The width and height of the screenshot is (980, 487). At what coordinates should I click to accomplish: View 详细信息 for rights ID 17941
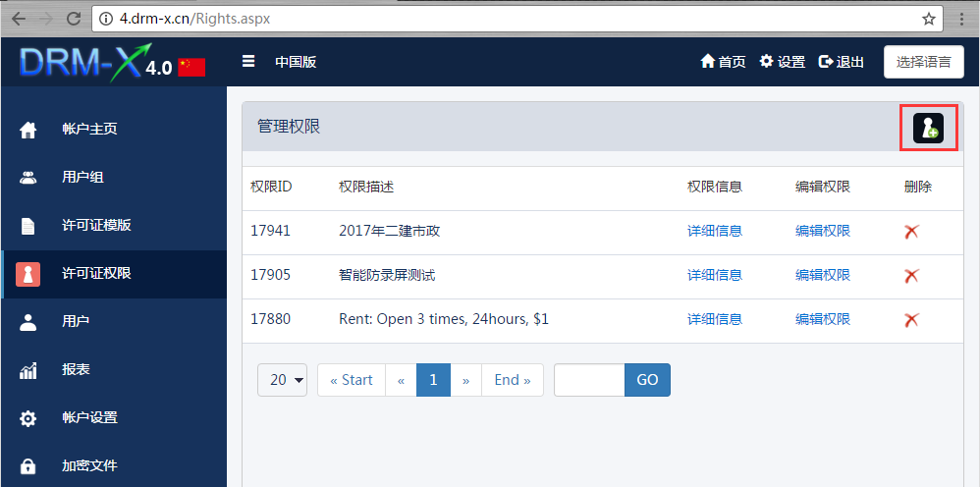click(714, 232)
